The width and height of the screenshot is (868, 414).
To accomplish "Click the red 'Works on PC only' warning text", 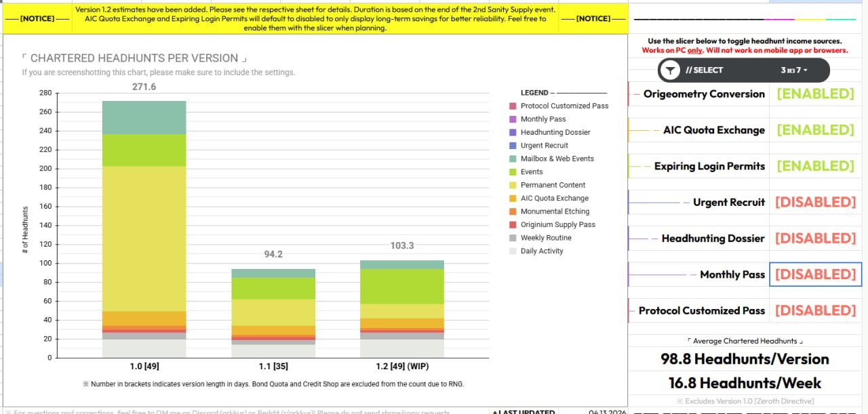I will [745, 50].
